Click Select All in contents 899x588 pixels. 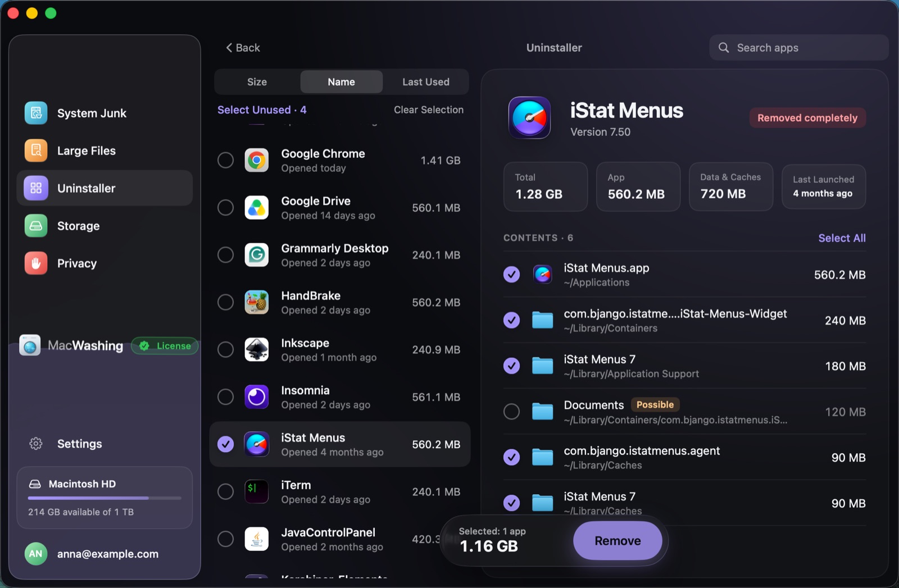pyautogui.click(x=842, y=238)
